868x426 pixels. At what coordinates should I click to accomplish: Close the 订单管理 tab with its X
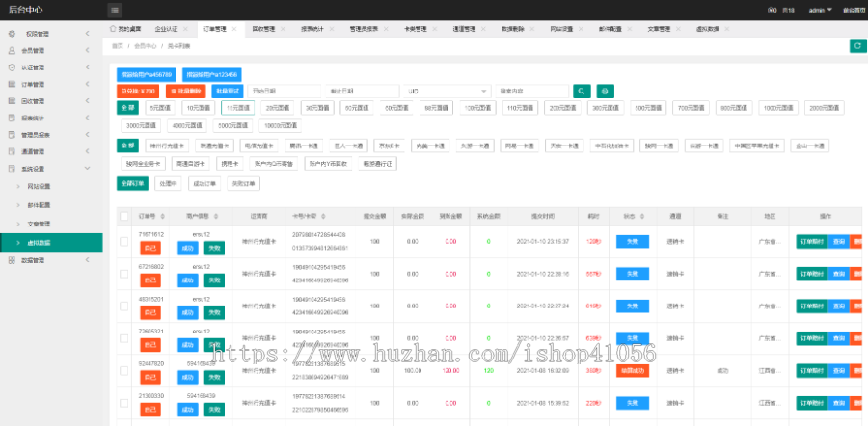coord(232,30)
